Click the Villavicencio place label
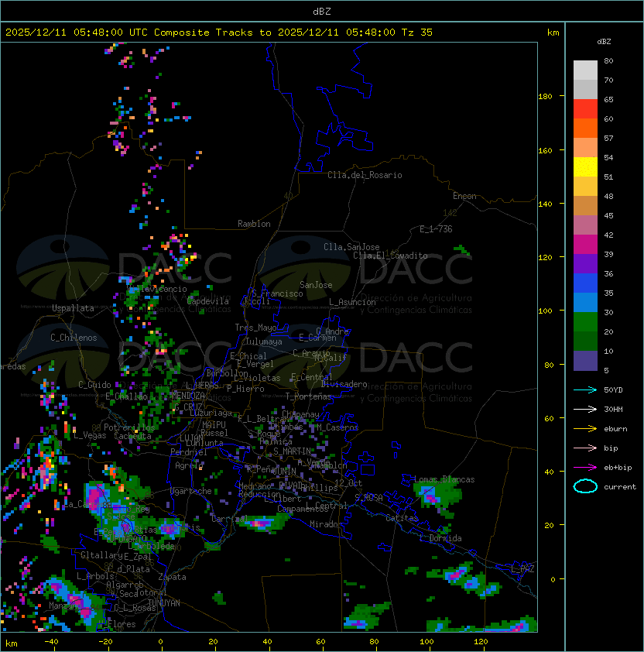 point(156,289)
